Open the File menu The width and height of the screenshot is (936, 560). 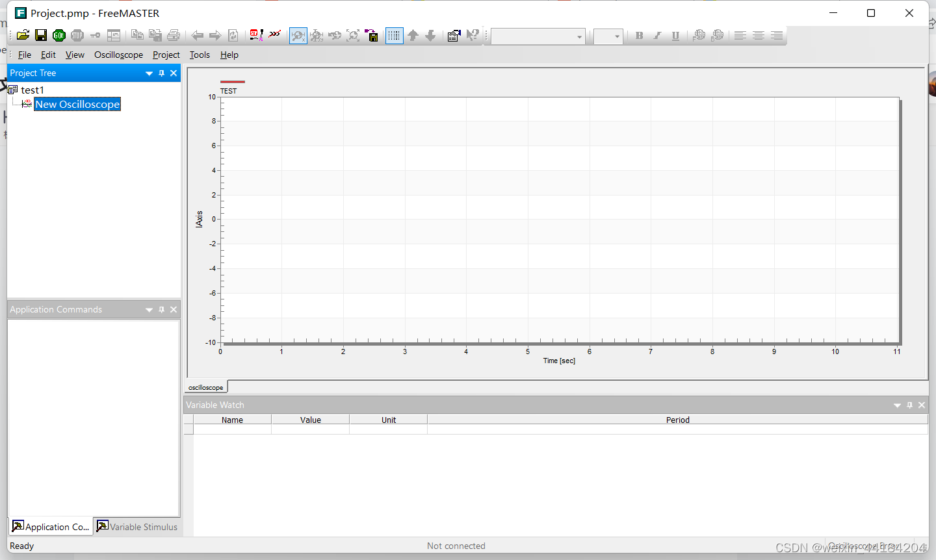[25, 55]
